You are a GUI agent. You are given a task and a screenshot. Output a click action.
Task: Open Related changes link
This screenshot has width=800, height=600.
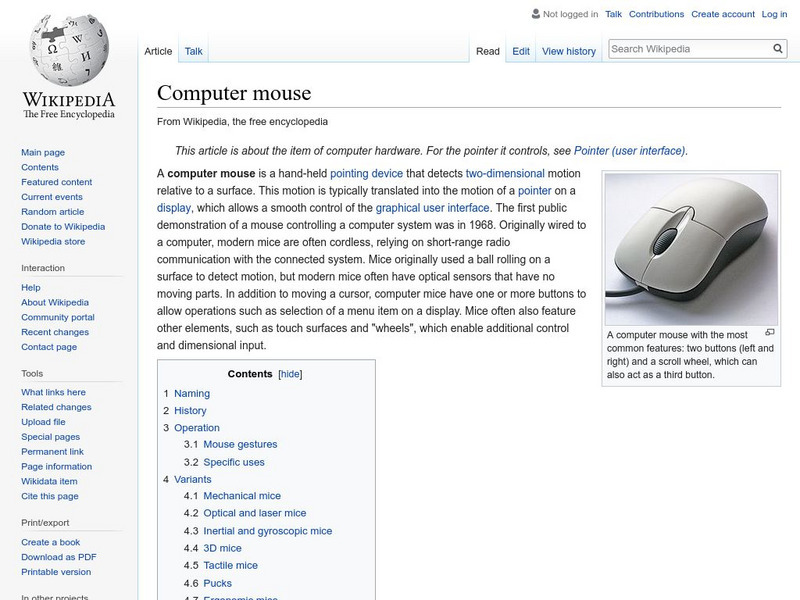tap(56, 407)
